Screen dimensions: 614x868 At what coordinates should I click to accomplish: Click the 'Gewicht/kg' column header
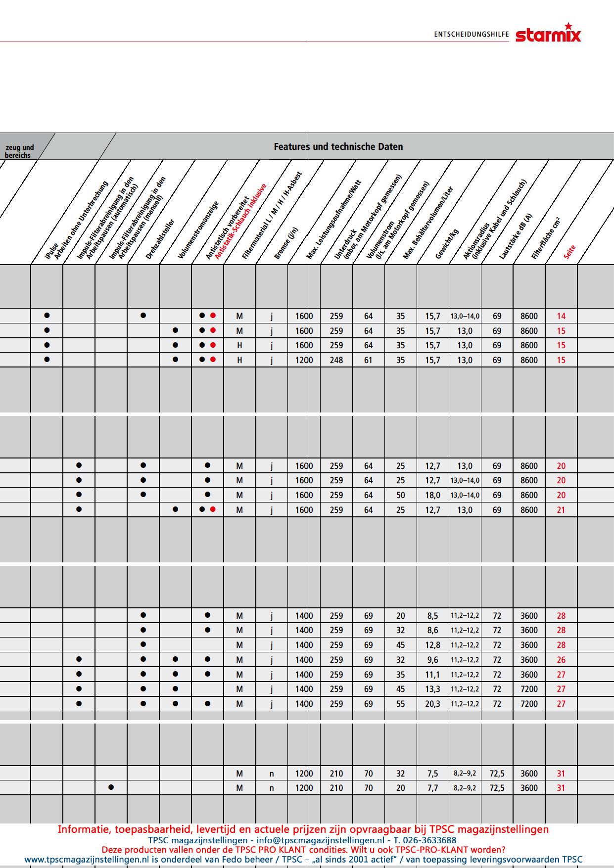(447, 244)
